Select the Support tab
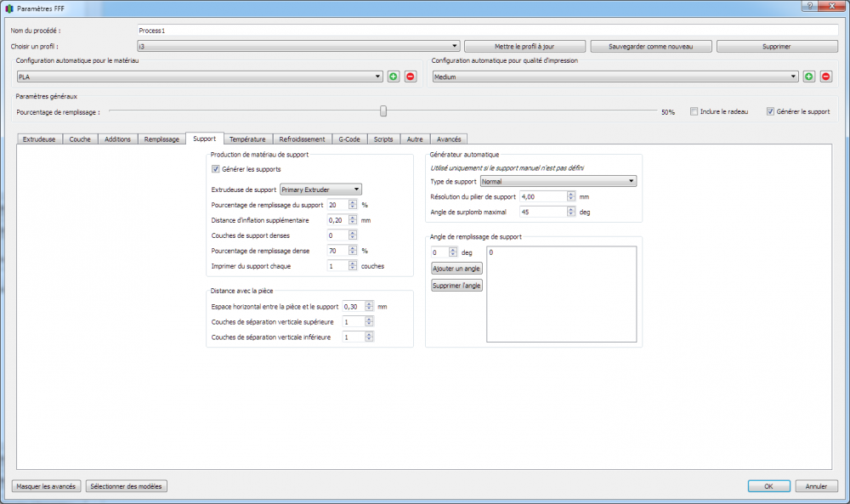Image resolution: width=850 pixels, height=504 pixels. (x=204, y=139)
